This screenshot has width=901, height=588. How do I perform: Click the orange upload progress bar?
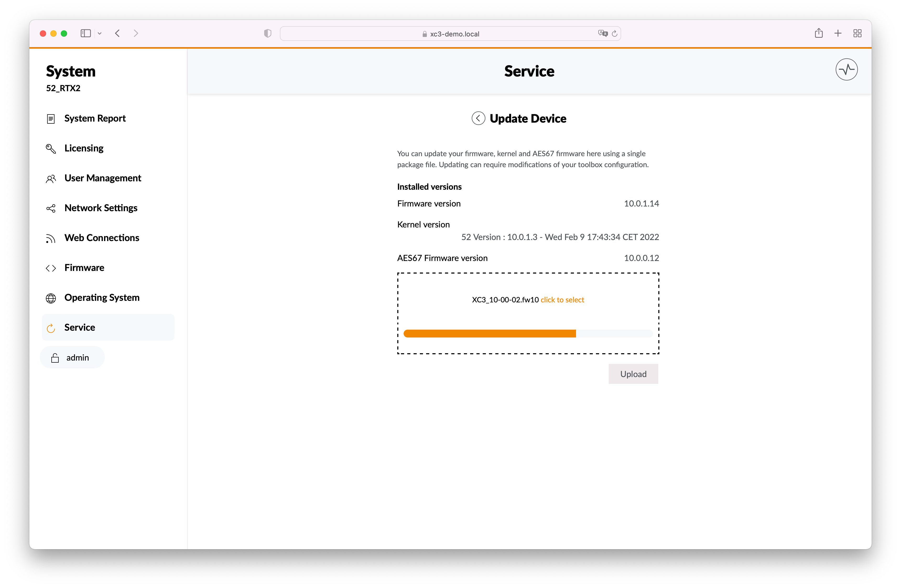click(x=490, y=334)
